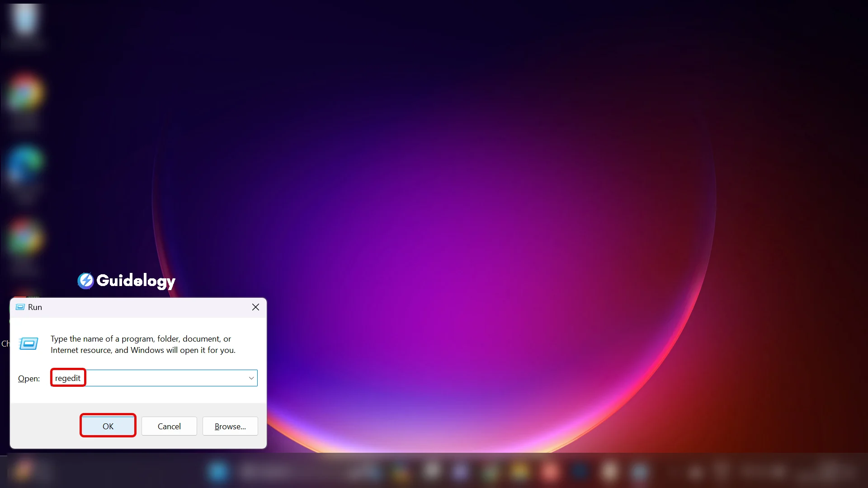This screenshot has height=488, width=868.
Task: Cancel the Run dialog
Action: 169,426
